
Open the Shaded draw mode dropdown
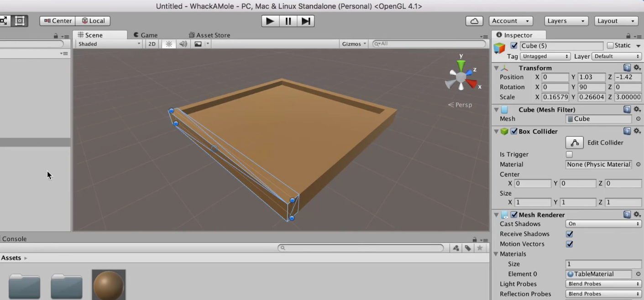[x=108, y=43]
